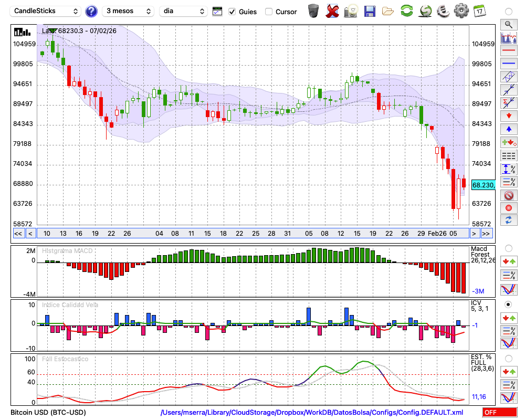525x420 pixels.
Task: Click the ICV 5, 3, 1 label
Action: (479, 306)
